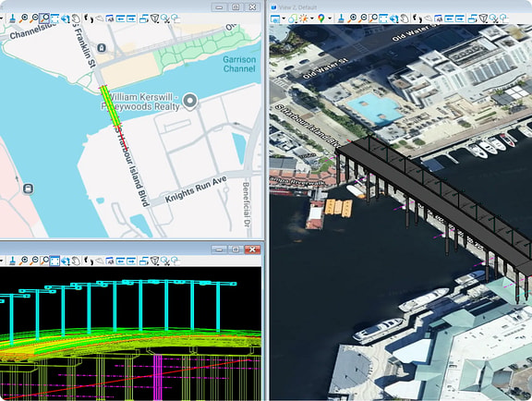
Task: Click Fit View icon in View 2
Action: coord(383,18)
